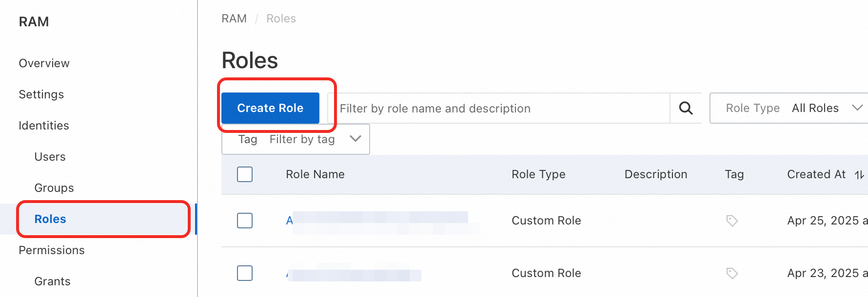868x297 pixels.
Task: Open Groups in the sidebar
Action: (x=54, y=188)
